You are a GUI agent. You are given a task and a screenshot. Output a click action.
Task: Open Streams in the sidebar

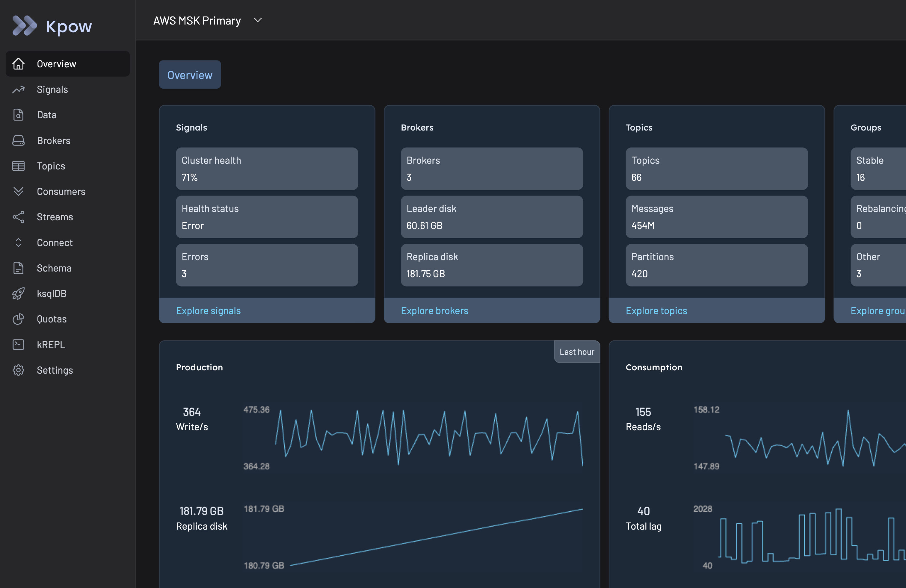tap(68, 217)
